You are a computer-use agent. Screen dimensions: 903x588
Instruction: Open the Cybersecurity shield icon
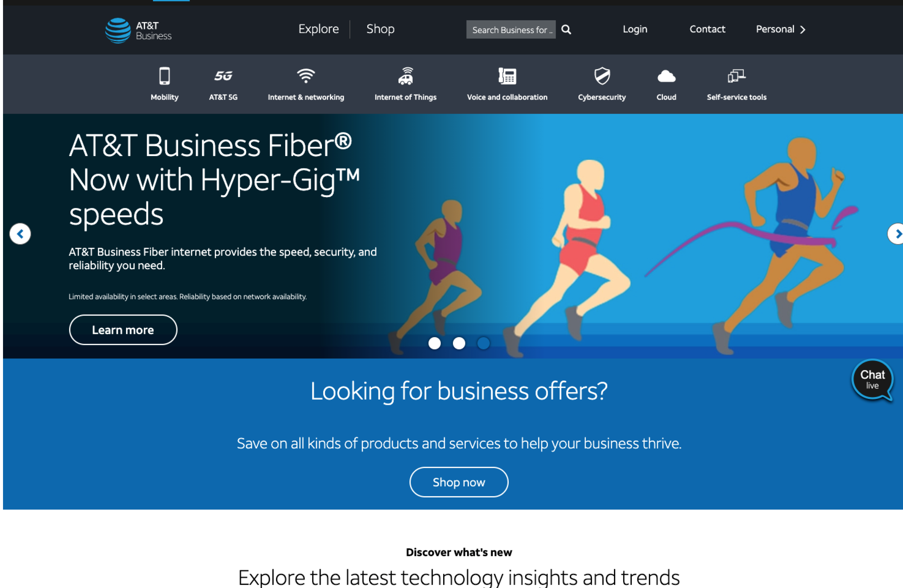602,76
